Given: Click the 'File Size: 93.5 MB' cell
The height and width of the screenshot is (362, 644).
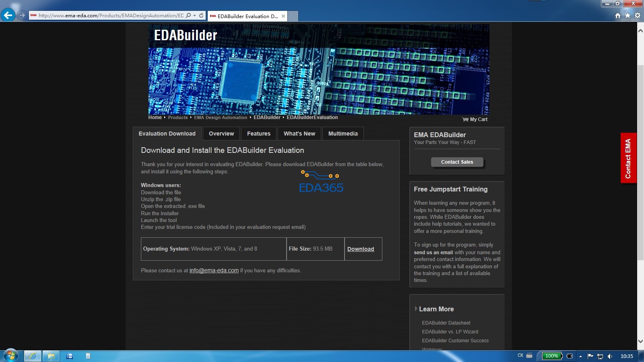Looking at the screenshot, I should pyautogui.click(x=316, y=249).
